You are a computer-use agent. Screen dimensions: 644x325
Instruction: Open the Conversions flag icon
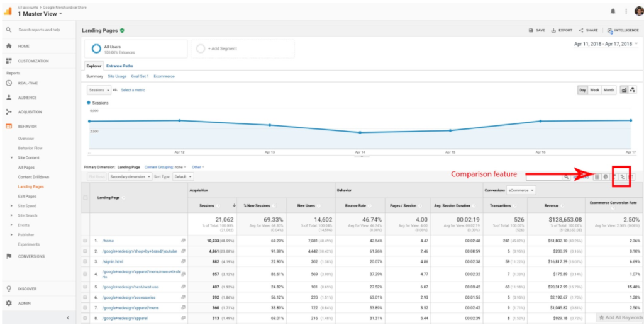[9, 256]
